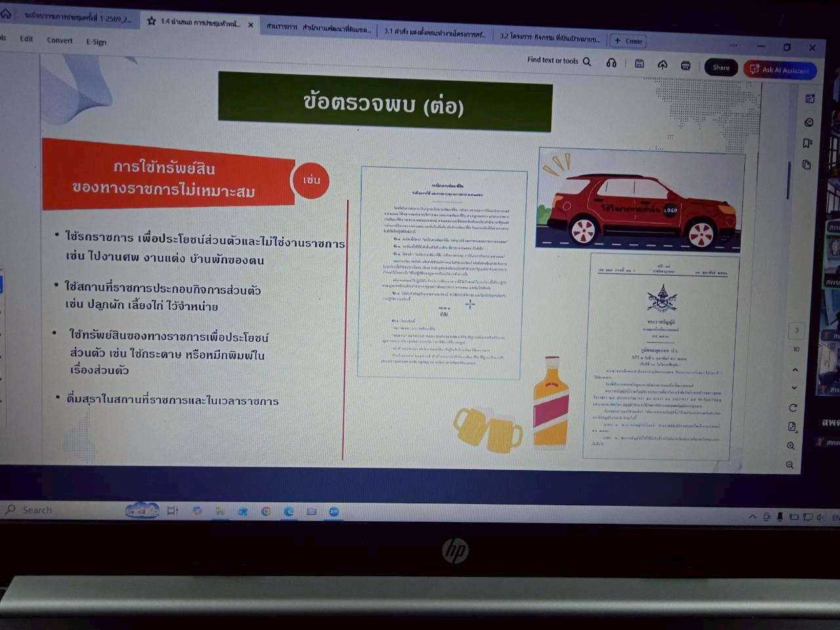Open the Edit menu

26,40
